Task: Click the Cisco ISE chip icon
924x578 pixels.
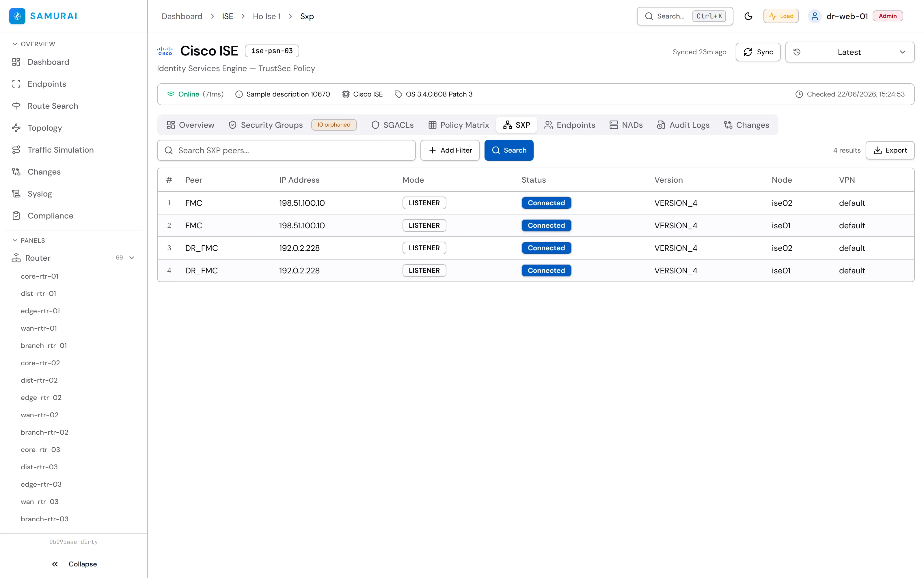Action: (346, 94)
